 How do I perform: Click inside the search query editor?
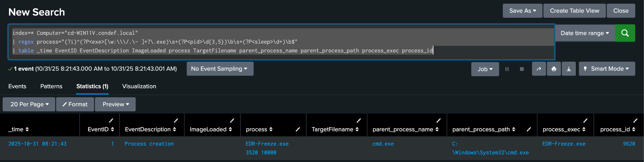click(x=280, y=42)
